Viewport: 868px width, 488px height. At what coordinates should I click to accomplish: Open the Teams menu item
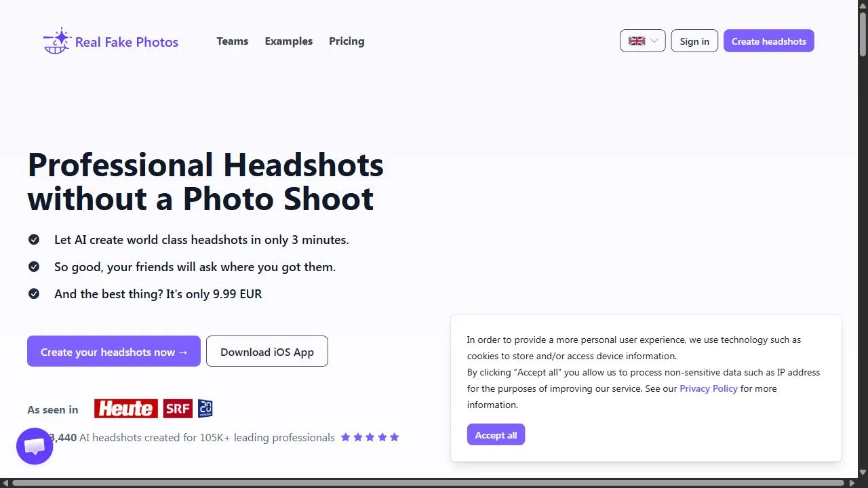pos(233,41)
